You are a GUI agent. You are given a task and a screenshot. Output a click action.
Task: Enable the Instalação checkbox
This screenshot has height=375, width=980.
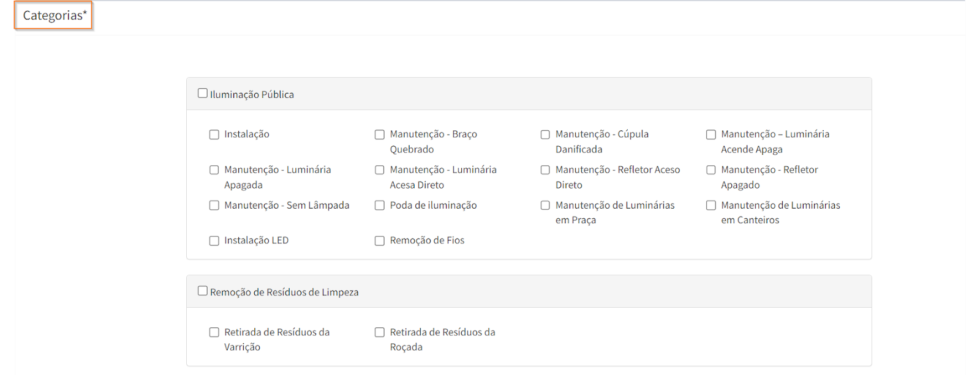pos(214,135)
